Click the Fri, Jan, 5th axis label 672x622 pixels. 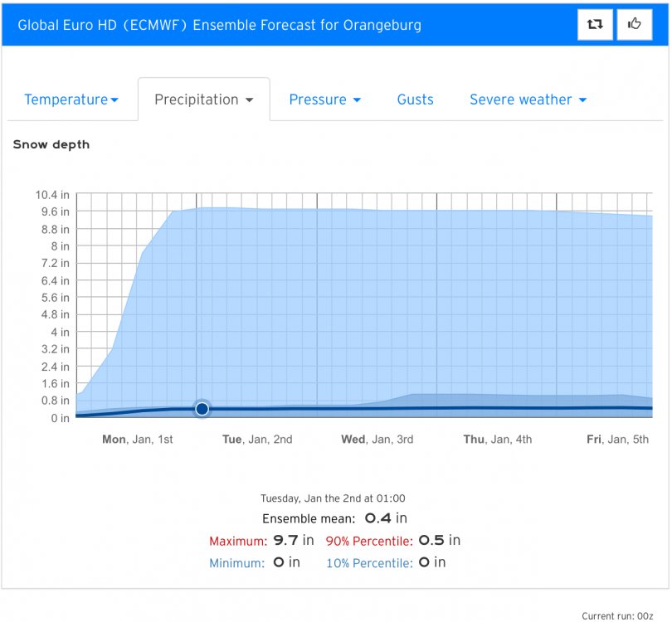pyautogui.click(x=617, y=439)
